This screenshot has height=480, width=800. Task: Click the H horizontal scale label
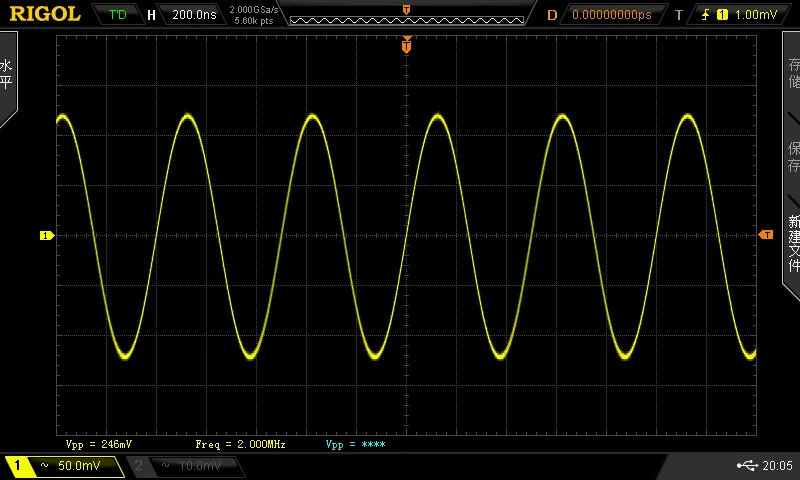click(x=151, y=15)
